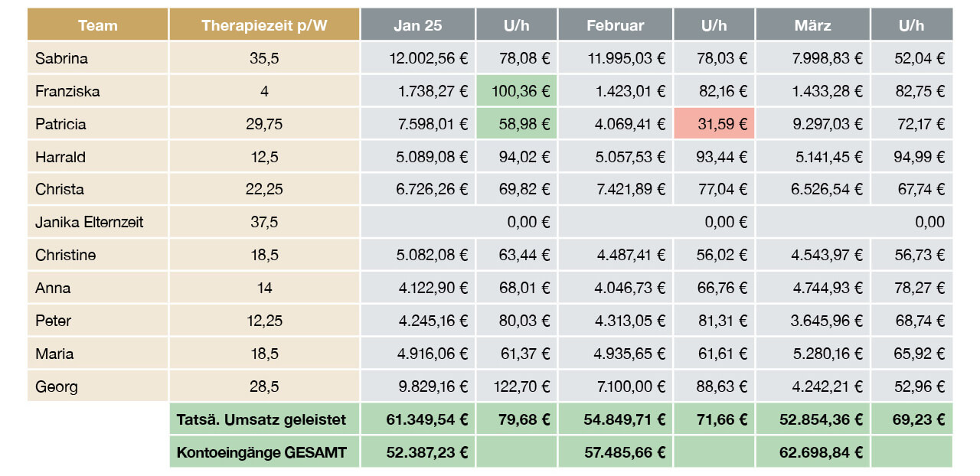Click the Team column header
The height and width of the screenshot is (476, 980).
(x=98, y=25)
